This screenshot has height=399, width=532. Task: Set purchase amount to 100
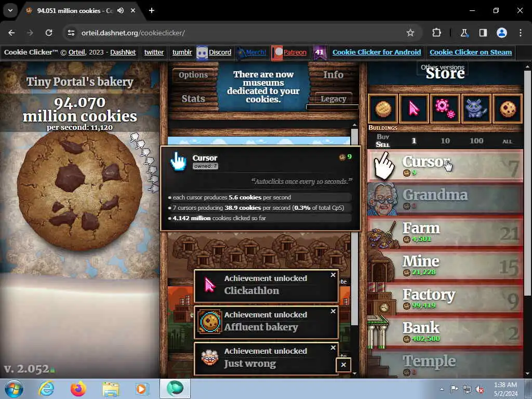pos(476,141)
